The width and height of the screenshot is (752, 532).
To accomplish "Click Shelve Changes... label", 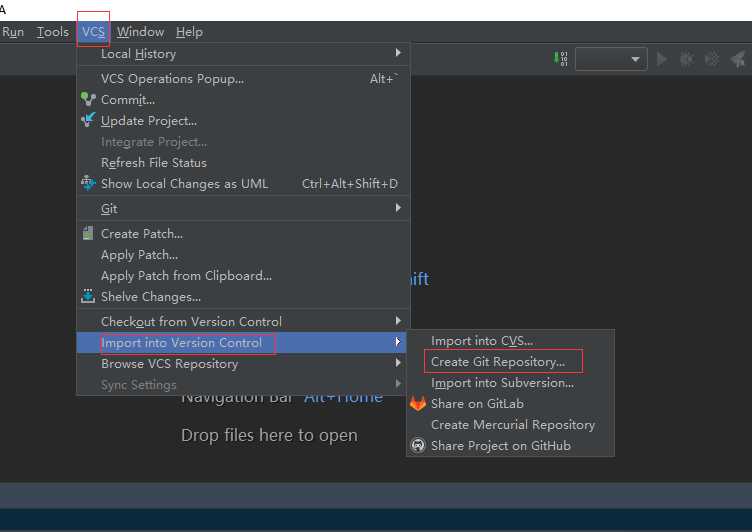I will pyautogui.click(x=151, y=297).
